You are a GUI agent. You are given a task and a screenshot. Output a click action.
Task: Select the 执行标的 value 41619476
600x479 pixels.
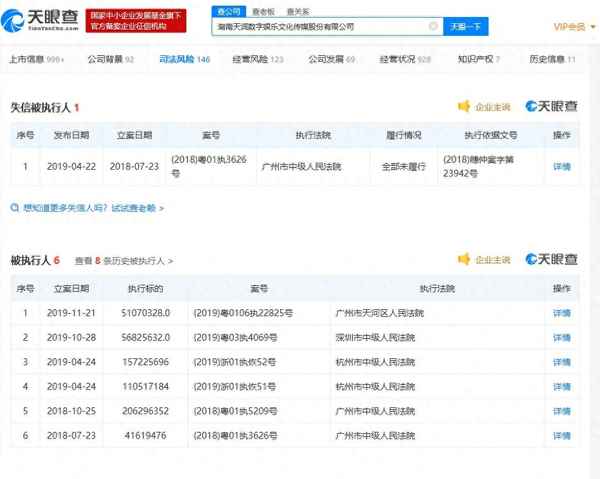(x=145, y=435)
